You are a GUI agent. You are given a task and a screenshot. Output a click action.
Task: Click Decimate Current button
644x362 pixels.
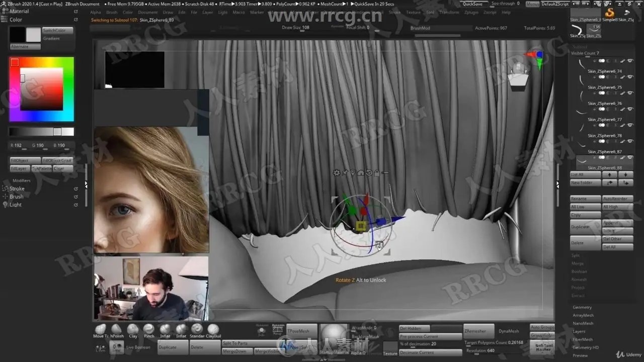(x=430, y=352)
